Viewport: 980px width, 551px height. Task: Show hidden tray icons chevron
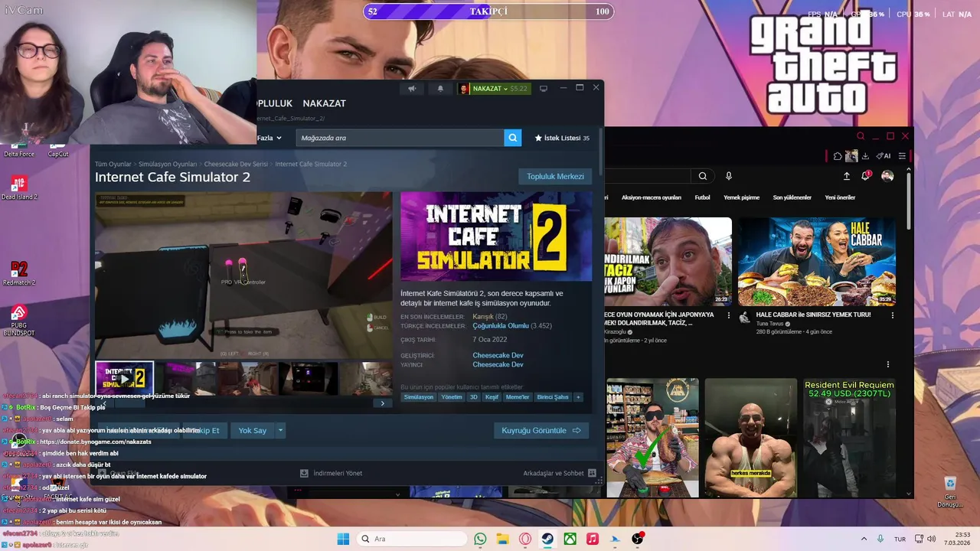pos(864,539)
